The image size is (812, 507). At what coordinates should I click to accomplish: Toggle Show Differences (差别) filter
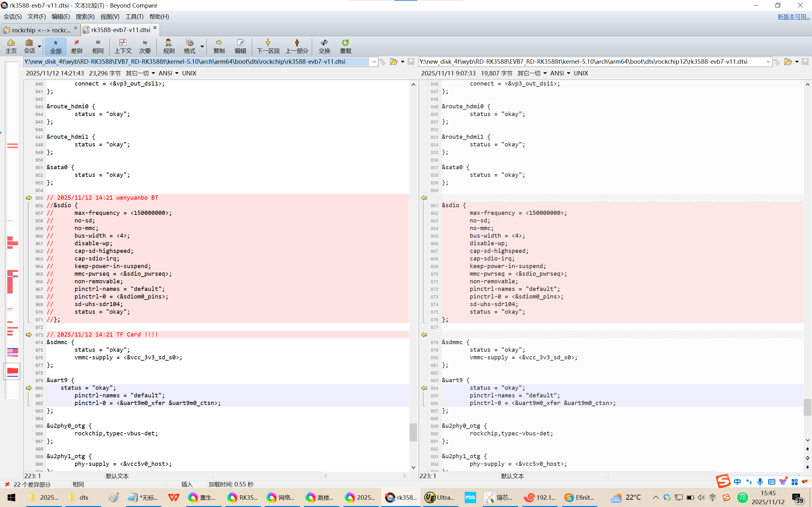tap(76, 46)
